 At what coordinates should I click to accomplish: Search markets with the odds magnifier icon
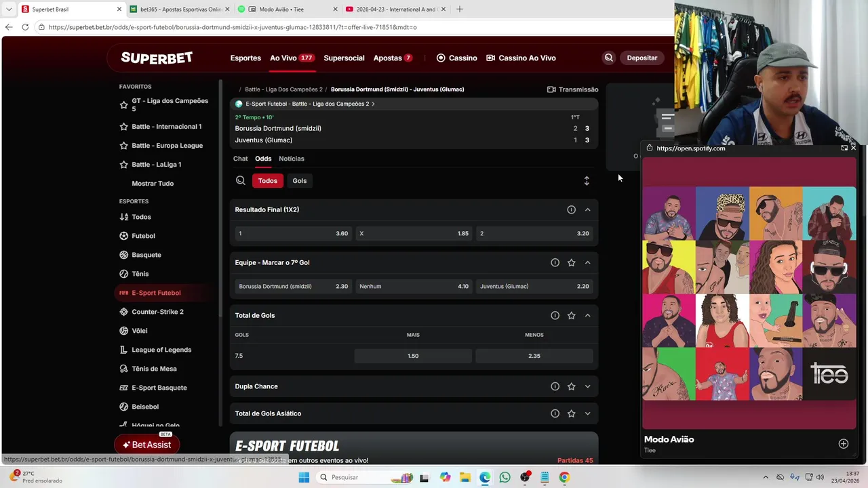click(241, 180)
